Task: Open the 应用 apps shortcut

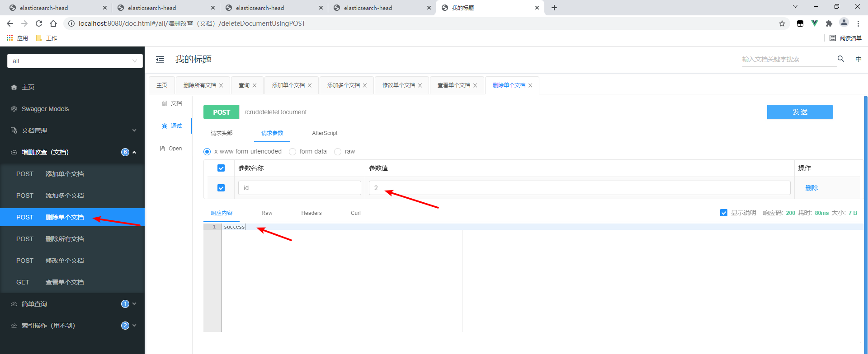Action: click(x=17, y=38)
